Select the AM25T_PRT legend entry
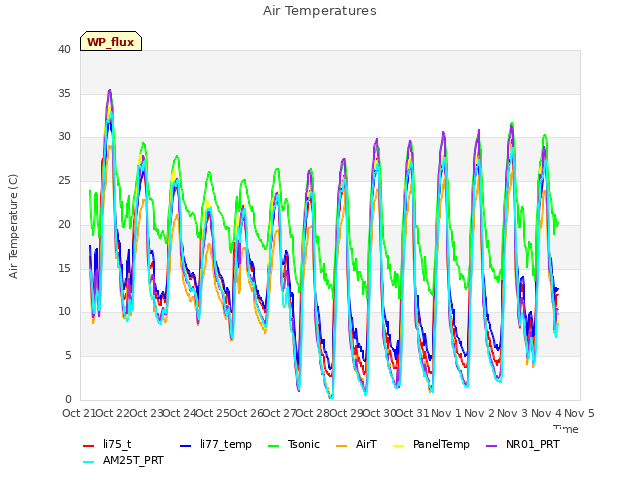Viewport: 640px width, 480px height. pyautogui.click(x=123, y=461)
